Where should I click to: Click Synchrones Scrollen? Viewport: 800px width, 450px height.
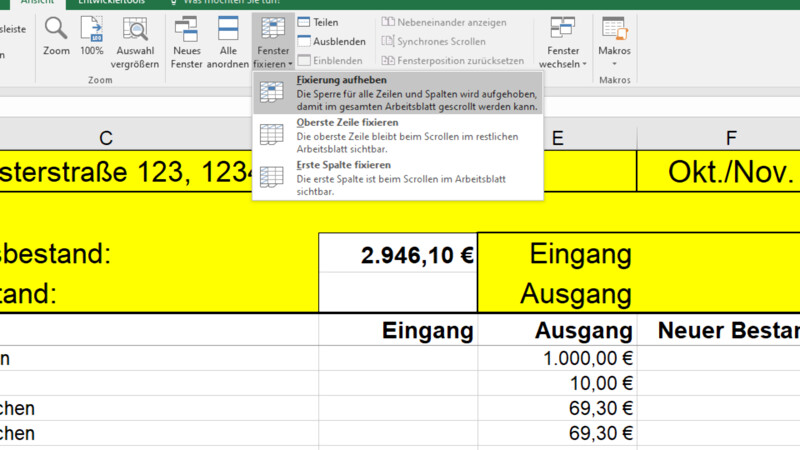434,41
